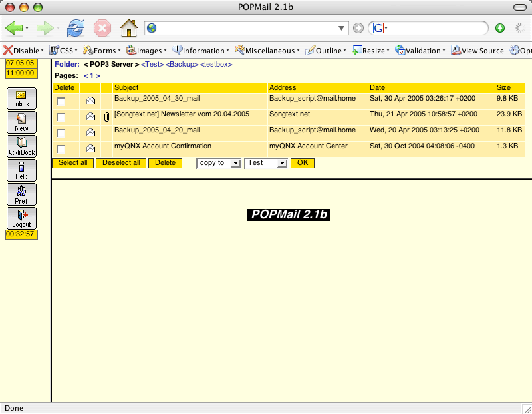Open the Outline menu
Viewport: 532px width, 414px height.
(x=326, y=51)
